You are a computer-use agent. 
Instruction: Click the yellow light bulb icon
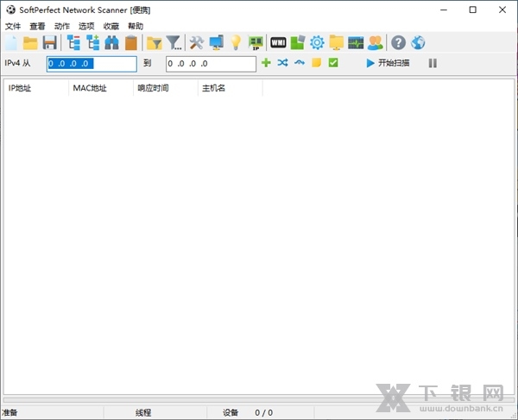[x=235, y=42]
